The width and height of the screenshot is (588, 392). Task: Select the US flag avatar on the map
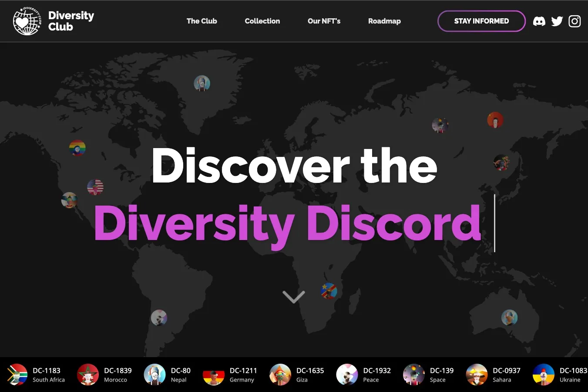95,187
